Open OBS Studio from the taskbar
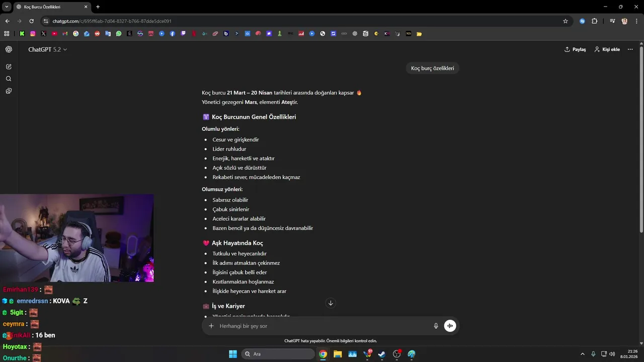Image resolution: width=644 pixels, height=362 pixels. (397, 354)
